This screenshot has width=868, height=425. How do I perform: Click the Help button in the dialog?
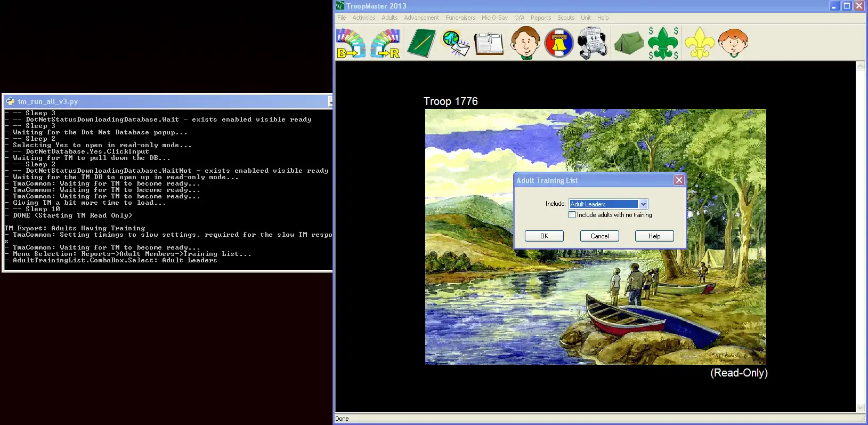coord(654,236)
